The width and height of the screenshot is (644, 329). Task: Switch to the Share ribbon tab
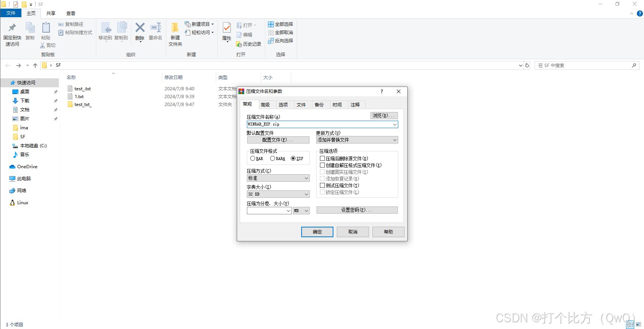pos(51,13)
